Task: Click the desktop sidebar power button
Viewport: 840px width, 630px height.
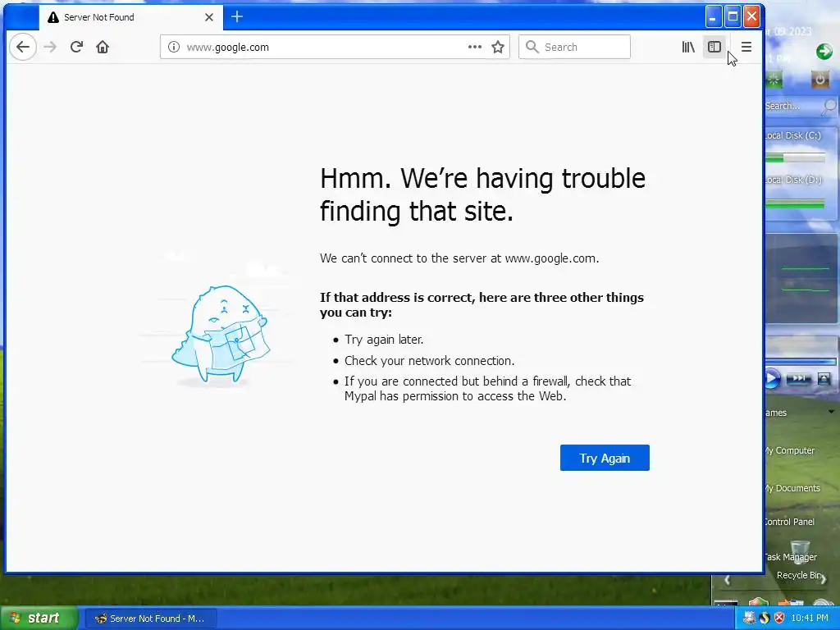Action: point(819,80)
